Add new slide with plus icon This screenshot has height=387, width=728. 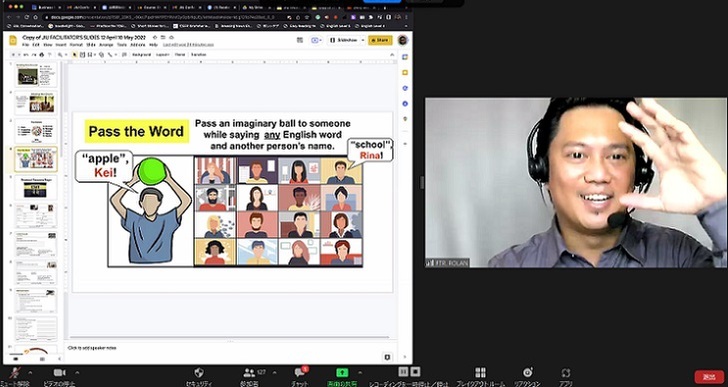tap(13, 55)
